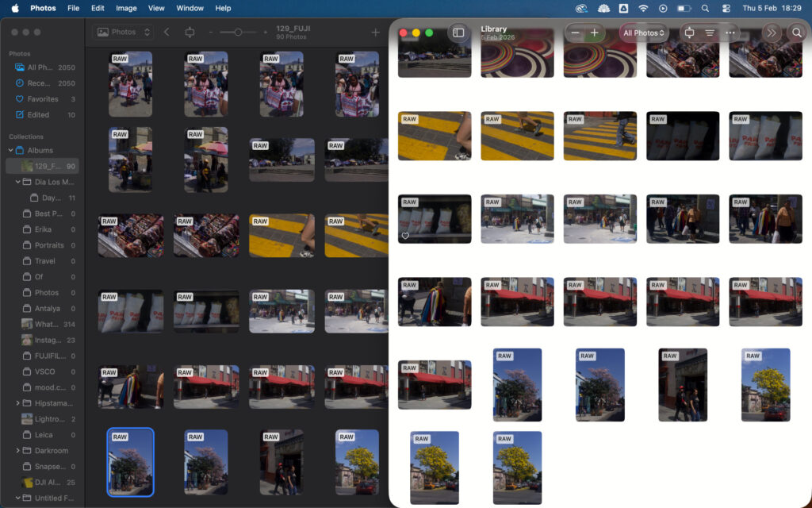
Task: Click the More options ellipsis icon
Action: [730, 33]
